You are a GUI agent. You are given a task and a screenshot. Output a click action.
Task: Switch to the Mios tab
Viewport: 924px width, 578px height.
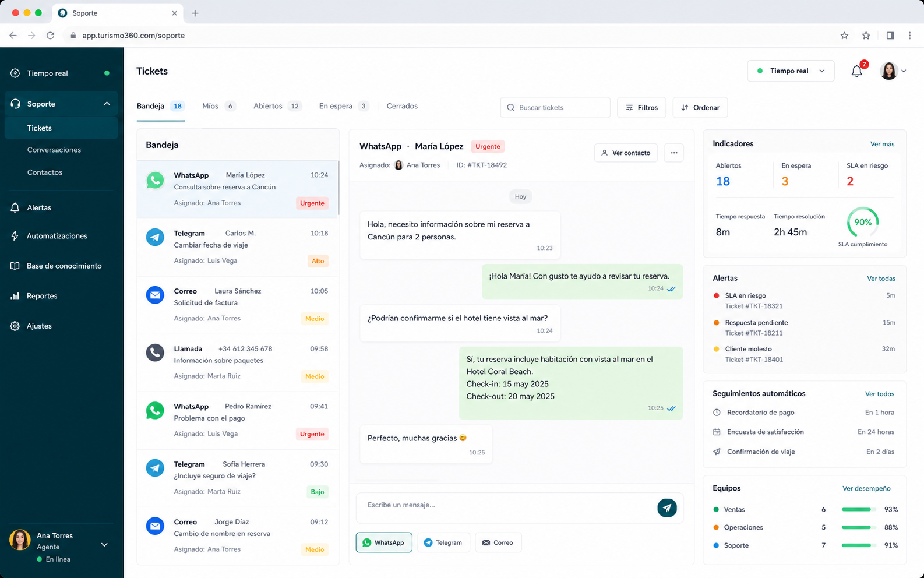click(x=218, y=106)
